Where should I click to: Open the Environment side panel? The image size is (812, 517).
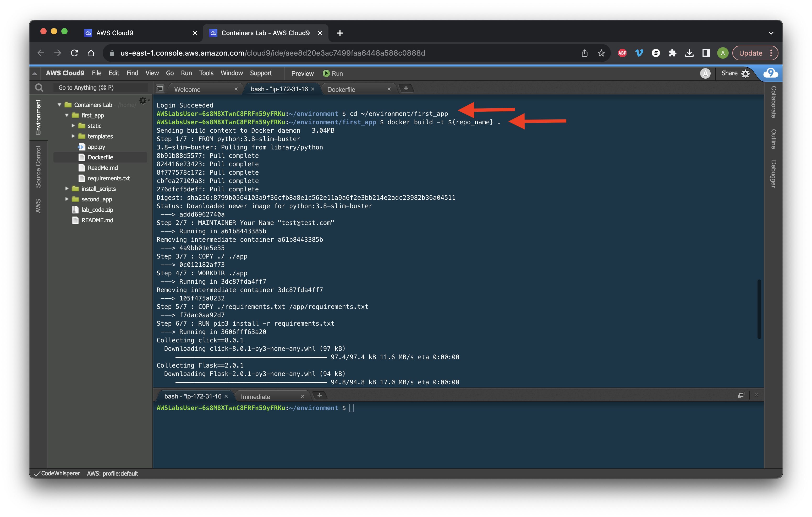click(39, 117)
